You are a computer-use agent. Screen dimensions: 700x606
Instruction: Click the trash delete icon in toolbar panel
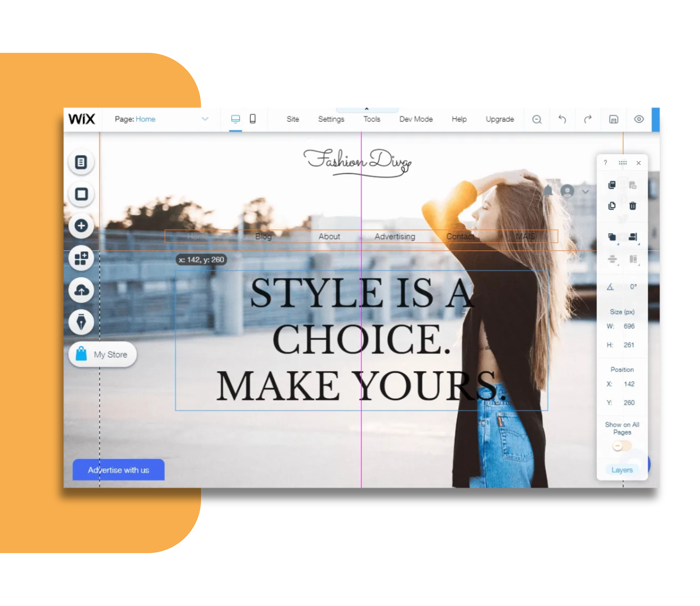(x=632, y=206)
